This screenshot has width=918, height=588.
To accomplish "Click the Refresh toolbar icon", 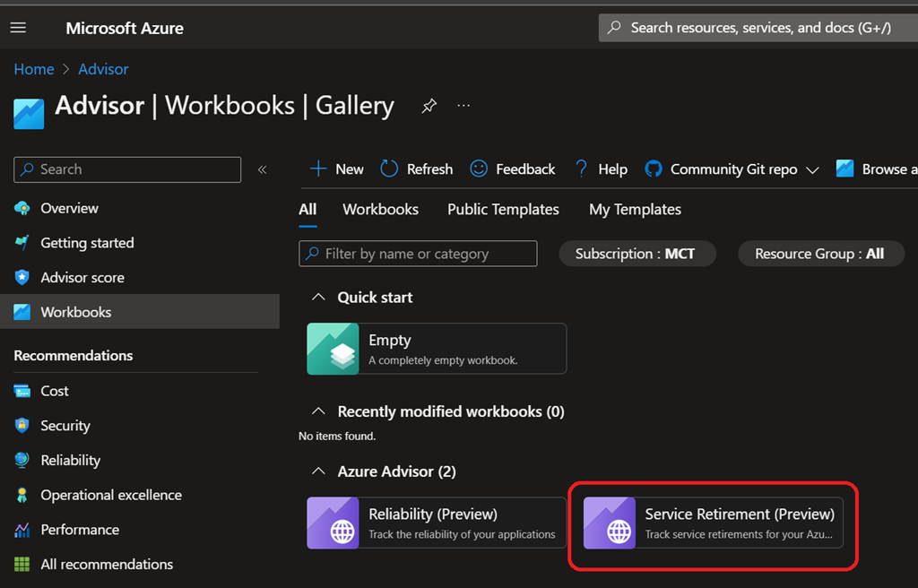I will point(389,169).
